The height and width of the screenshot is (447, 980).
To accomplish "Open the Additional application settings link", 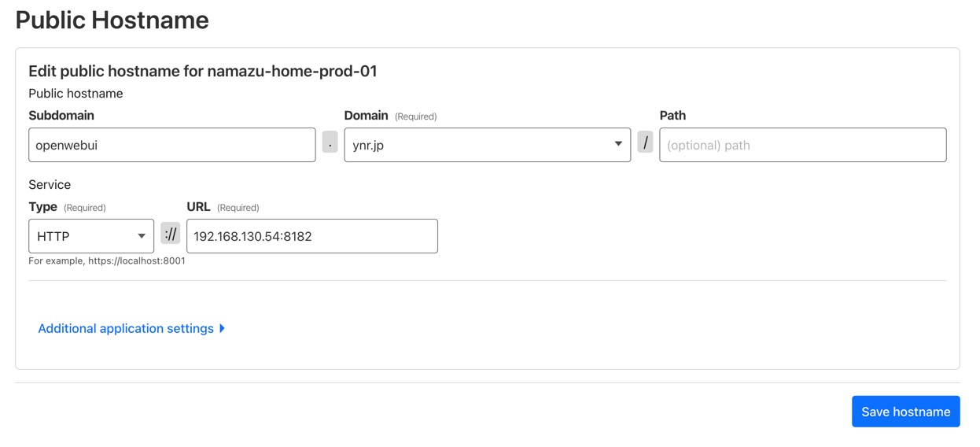I will pos(126,328).
